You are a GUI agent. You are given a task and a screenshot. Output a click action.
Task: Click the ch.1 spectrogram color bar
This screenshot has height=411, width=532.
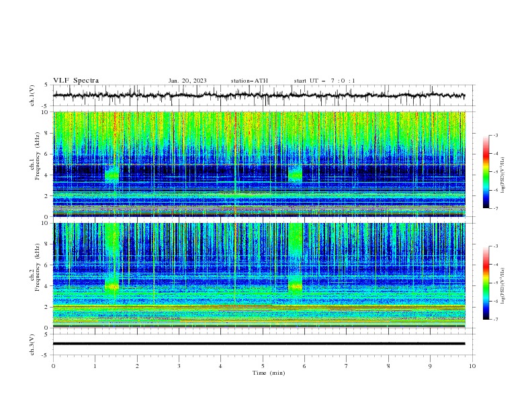click(x=486, y=172)
